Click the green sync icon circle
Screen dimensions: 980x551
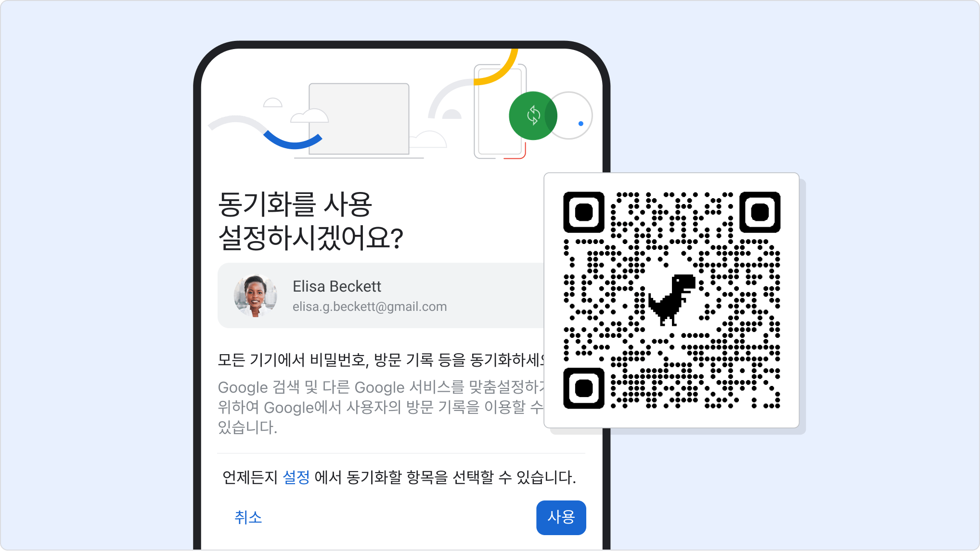[533, 115]
